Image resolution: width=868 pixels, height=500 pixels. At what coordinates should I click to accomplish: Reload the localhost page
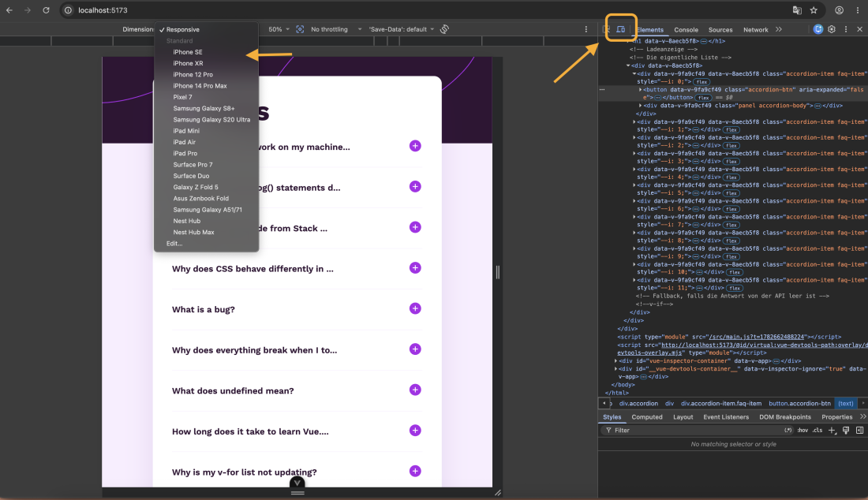coord(46,10)
